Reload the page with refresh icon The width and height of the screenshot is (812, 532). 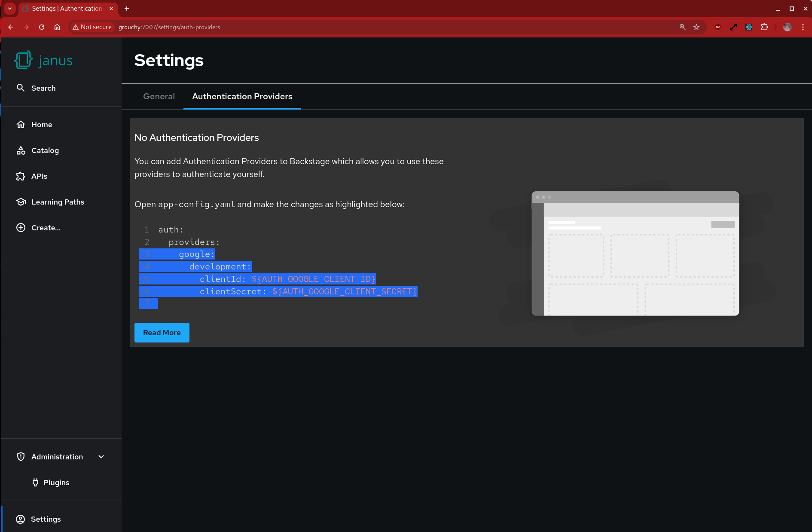point(42,27)
